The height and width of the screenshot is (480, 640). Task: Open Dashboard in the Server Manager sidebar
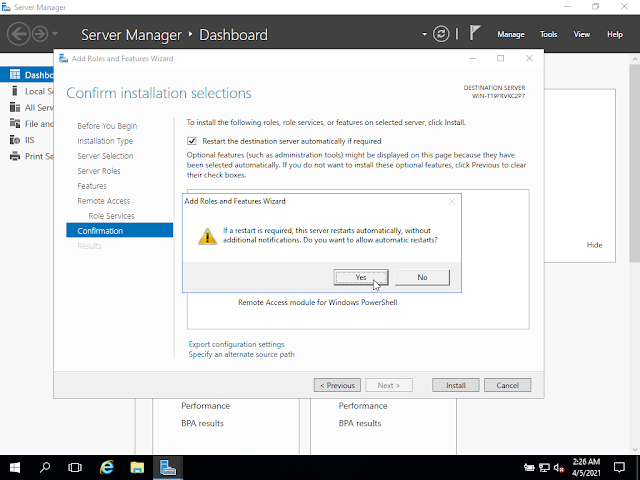click(27, 75)
